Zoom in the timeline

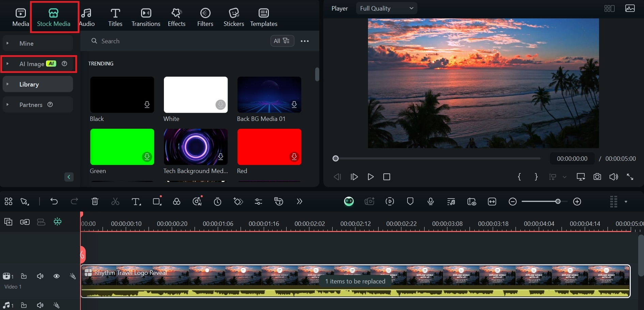577,202
